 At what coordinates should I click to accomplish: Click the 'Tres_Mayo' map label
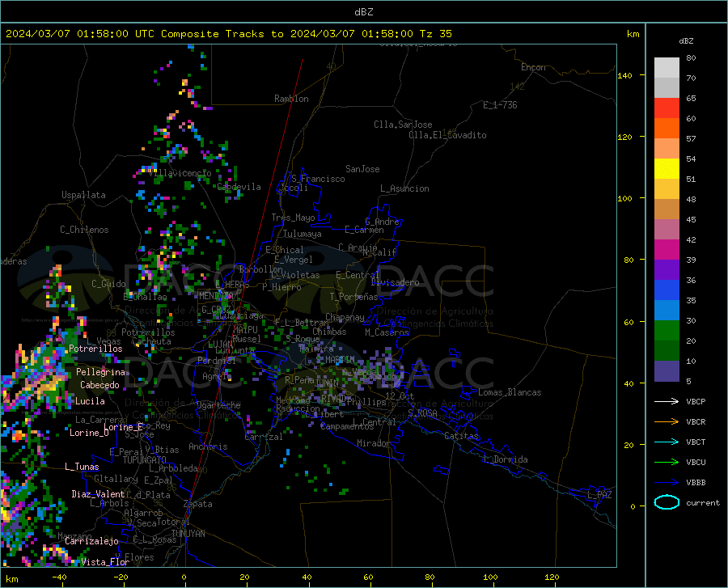293,218
